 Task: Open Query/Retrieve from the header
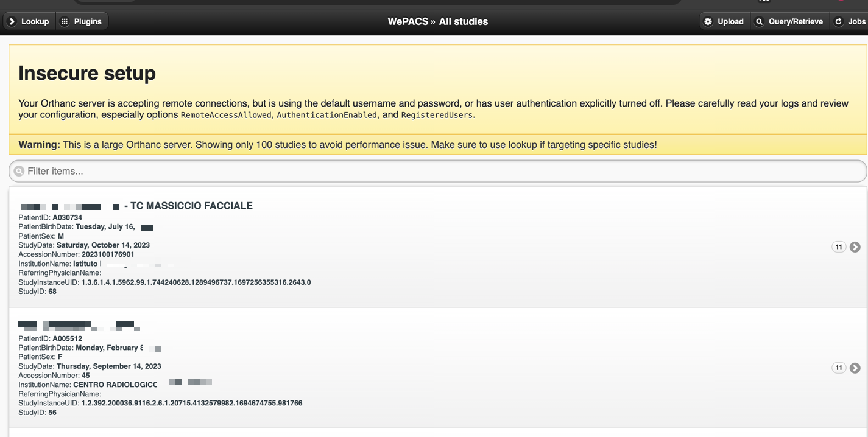790,21
